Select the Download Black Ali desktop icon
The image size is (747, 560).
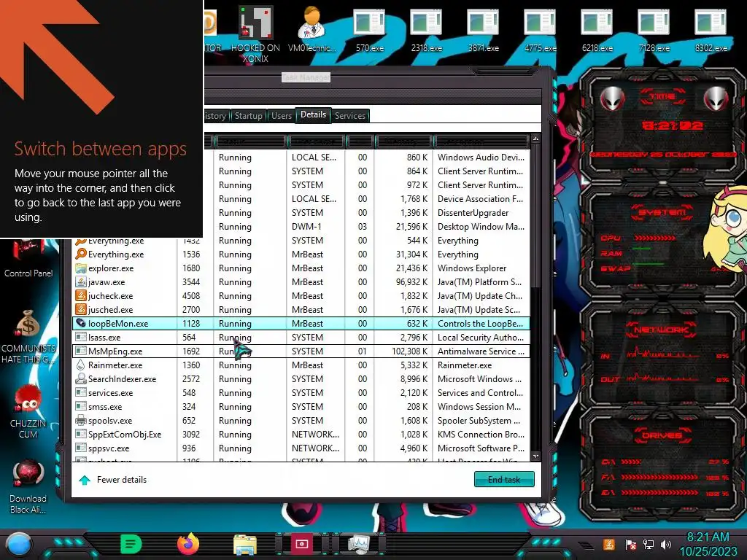tap(28, 486)
